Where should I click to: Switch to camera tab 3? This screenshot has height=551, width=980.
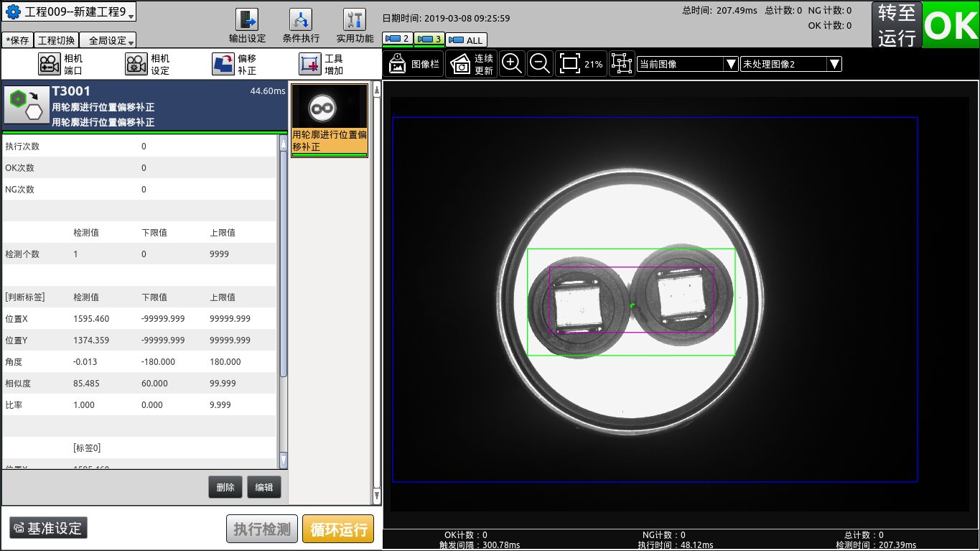click(x=429, y=39)
